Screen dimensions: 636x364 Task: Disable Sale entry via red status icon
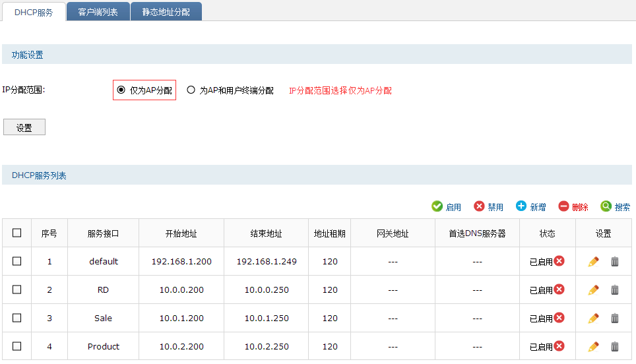559,317
